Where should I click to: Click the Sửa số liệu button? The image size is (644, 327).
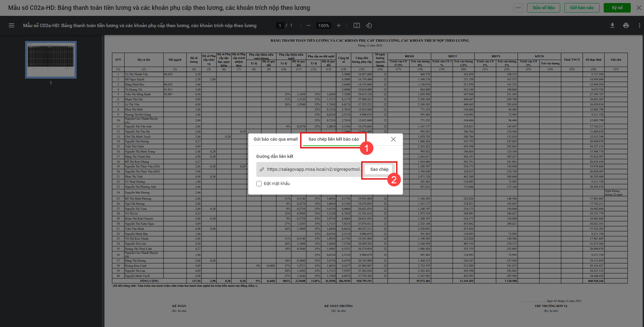[543, 8]
